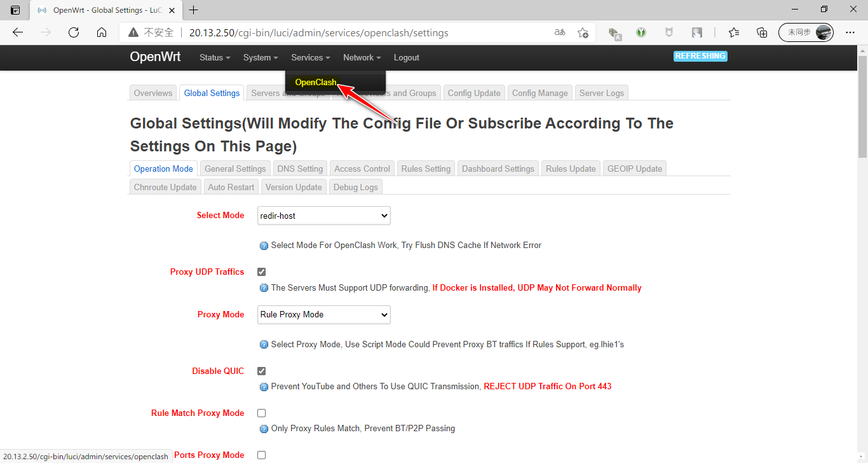Select OpenClash from Services menu
The image size is (868, 463).
point(315,82)
